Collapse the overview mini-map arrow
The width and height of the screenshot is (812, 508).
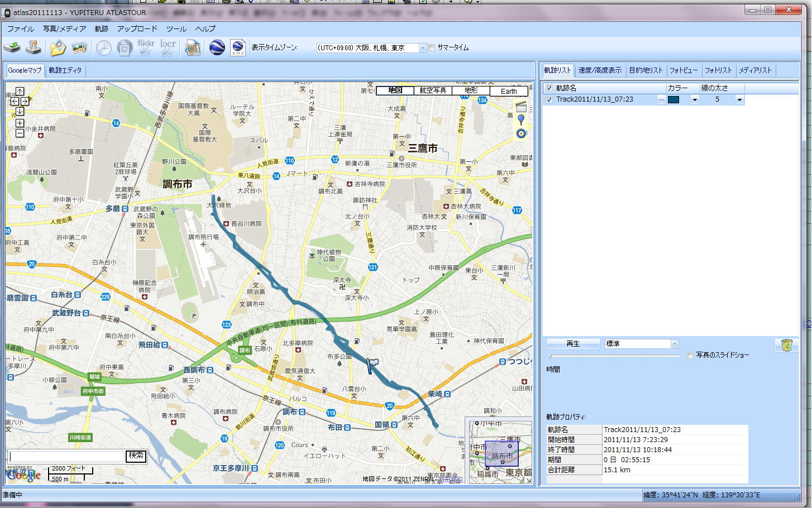[528, 479]
